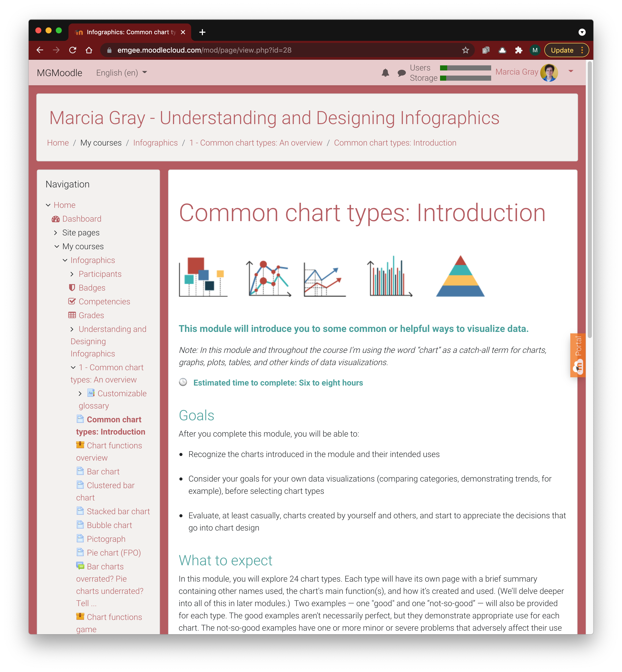This screenshot has height=672, width=622.
Task: Click Marcia Gray's profile avatar
Action: point(549,72)
